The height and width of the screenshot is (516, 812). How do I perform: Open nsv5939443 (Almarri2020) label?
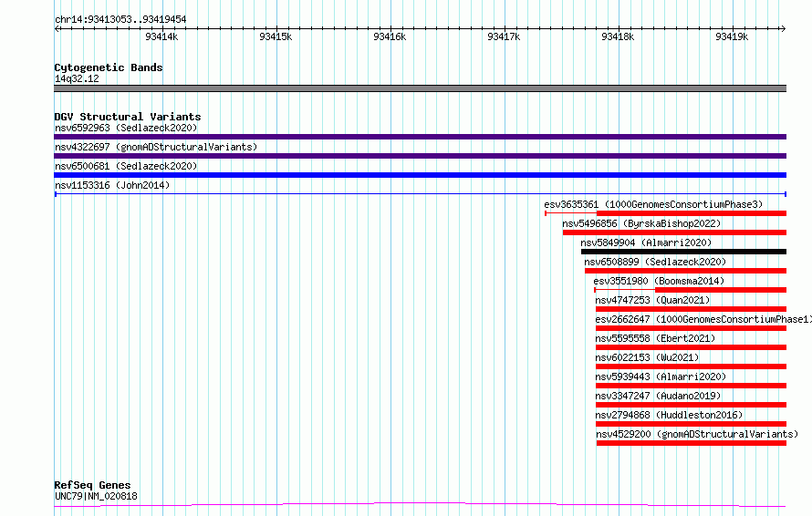(661, 377)
